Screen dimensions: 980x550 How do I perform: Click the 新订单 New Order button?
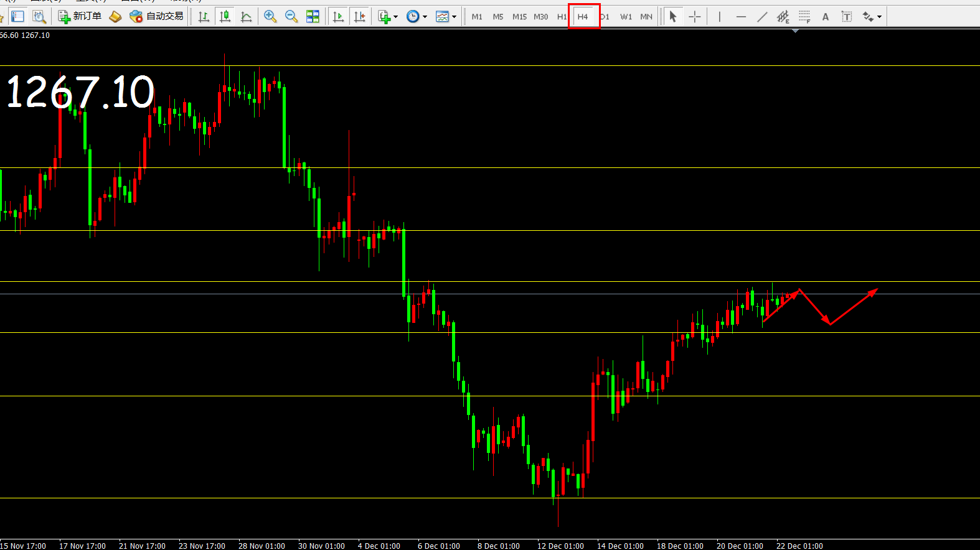click(x=80, y=16)
